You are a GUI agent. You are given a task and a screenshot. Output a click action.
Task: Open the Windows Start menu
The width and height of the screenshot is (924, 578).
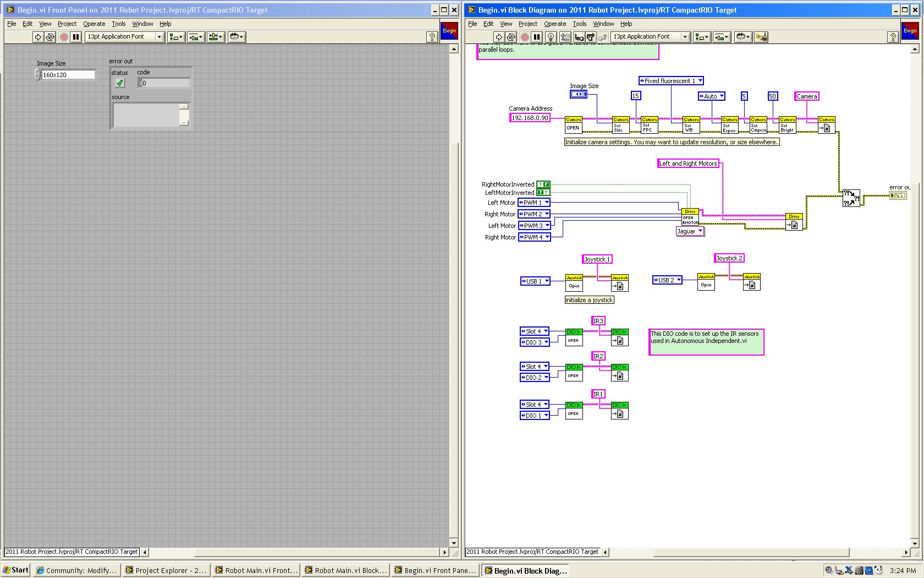click(x=15, y=570)
